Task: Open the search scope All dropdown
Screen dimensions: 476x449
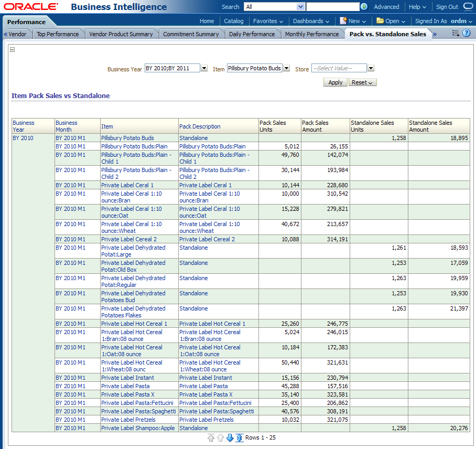Action: click(300, 7)
